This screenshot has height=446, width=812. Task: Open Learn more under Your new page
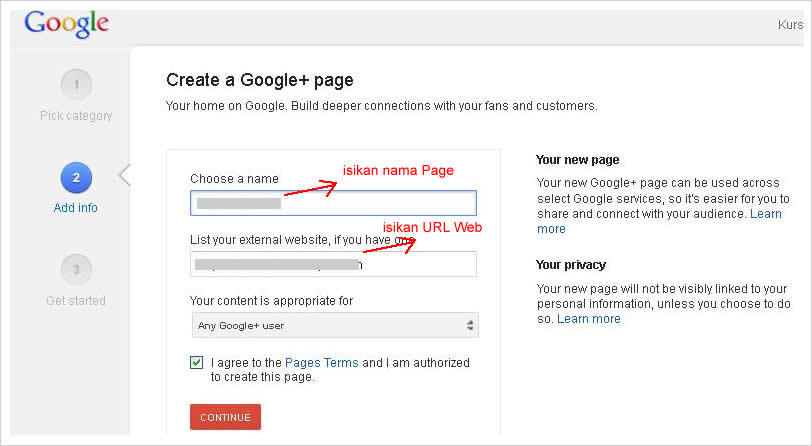point(659,221)
